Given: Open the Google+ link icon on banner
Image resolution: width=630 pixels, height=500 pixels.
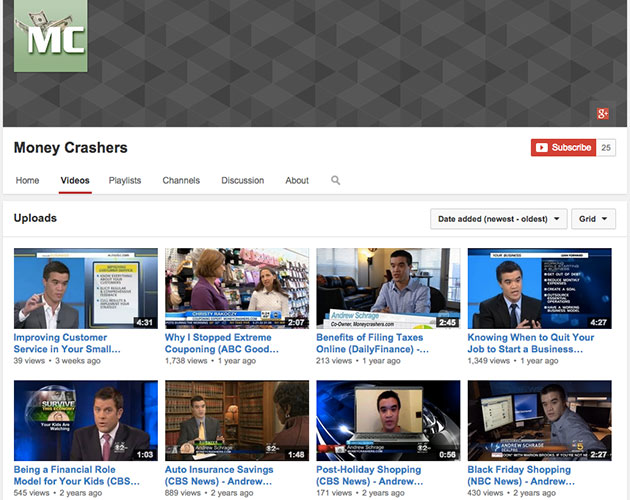Looking at the screenshot, I should point(602,114).
